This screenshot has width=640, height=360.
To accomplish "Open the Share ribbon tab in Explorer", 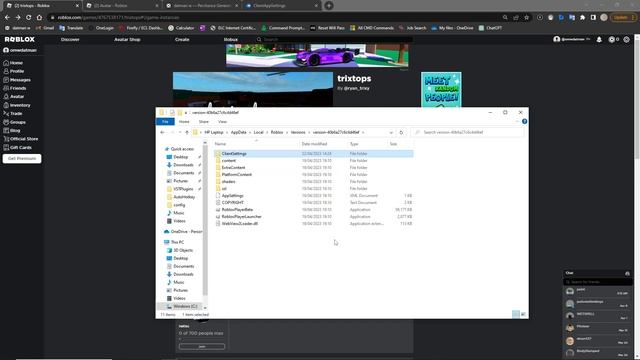I will coord(204,122).
